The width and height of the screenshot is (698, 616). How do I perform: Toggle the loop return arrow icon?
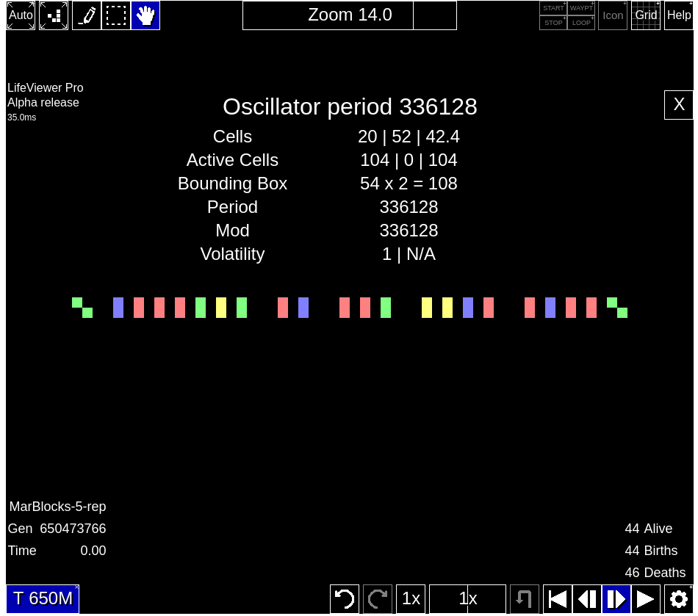[525, 598]
